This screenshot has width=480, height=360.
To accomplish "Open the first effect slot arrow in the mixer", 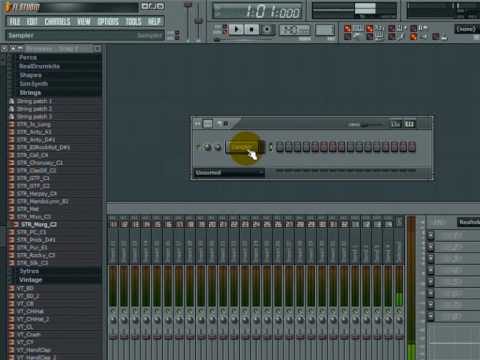I will (430, 236).
